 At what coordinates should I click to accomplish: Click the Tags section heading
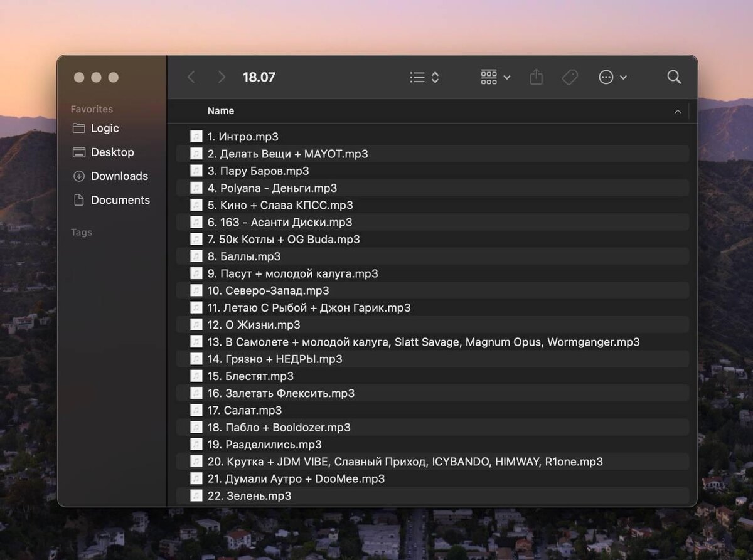pos(82,232)
